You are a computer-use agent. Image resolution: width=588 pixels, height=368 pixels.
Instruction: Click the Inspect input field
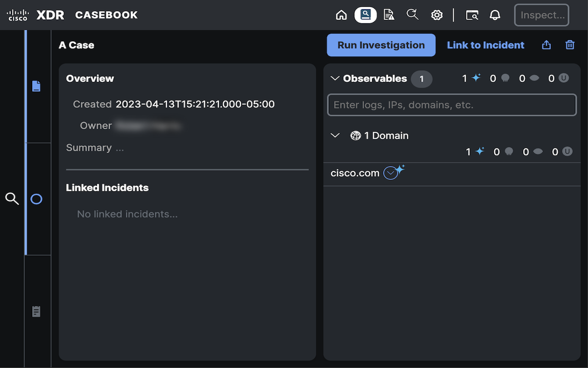point(542,15)
